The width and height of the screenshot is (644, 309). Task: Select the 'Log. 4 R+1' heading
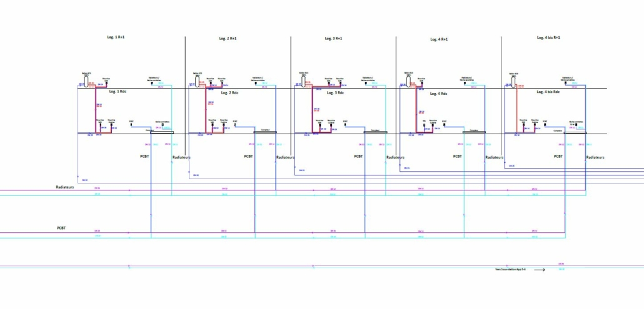[439, 39]
